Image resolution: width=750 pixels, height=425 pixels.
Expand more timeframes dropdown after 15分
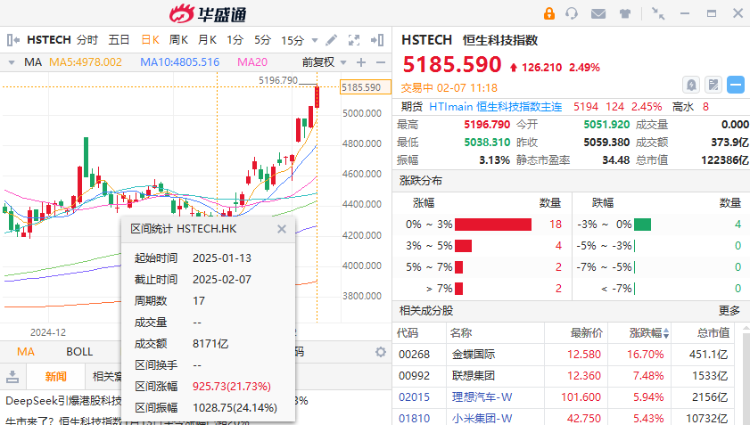coord(315,40)
